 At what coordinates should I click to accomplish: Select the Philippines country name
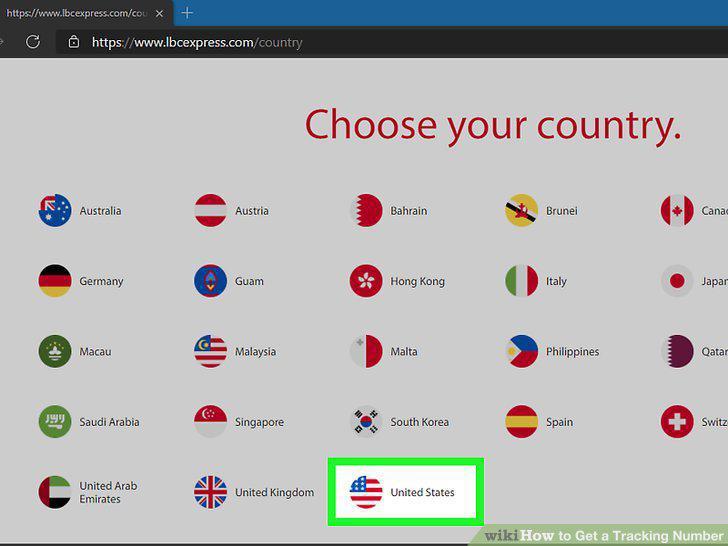572,352
